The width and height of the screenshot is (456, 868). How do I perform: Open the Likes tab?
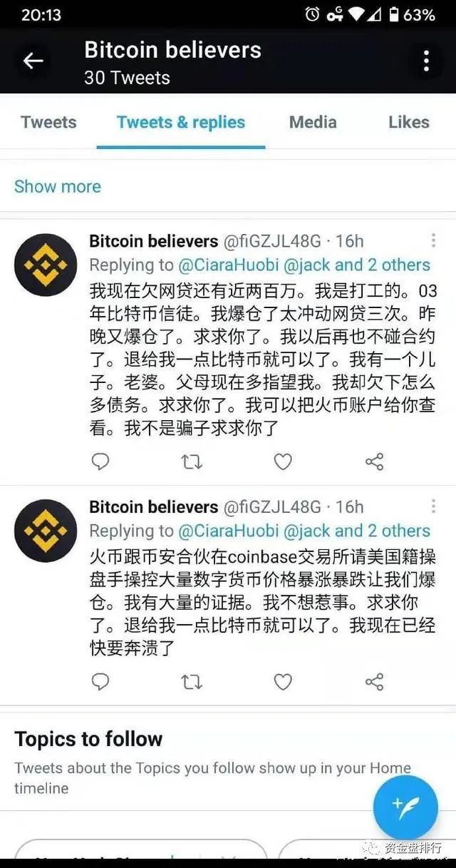click(x=409, y=122)
